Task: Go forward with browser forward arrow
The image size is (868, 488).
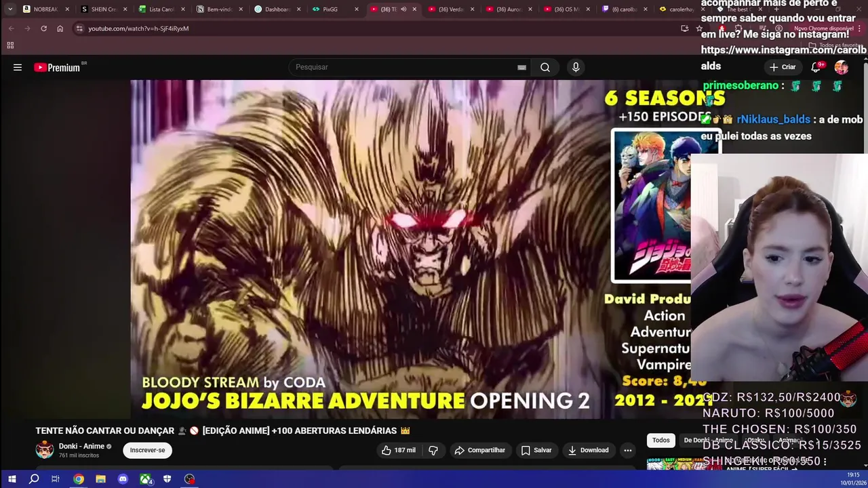Action: [x=27, y=28]
